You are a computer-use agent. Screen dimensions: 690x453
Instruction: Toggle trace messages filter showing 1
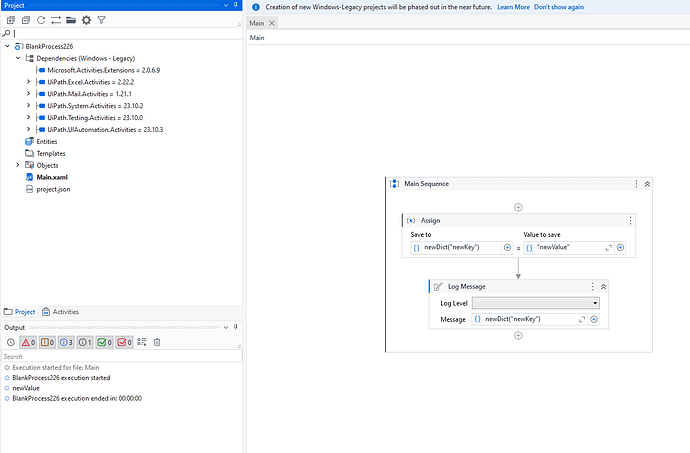click(x=85, y=342)
